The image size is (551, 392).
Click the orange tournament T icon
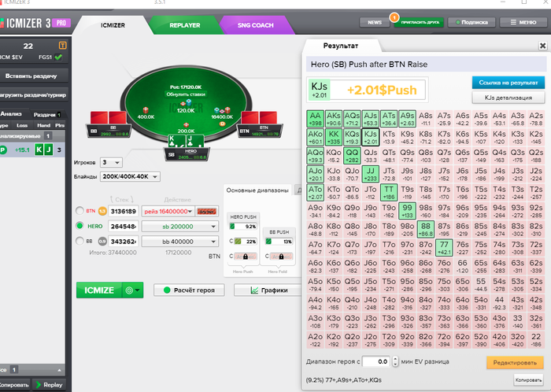pyautogui.click(x=62, y=46)
